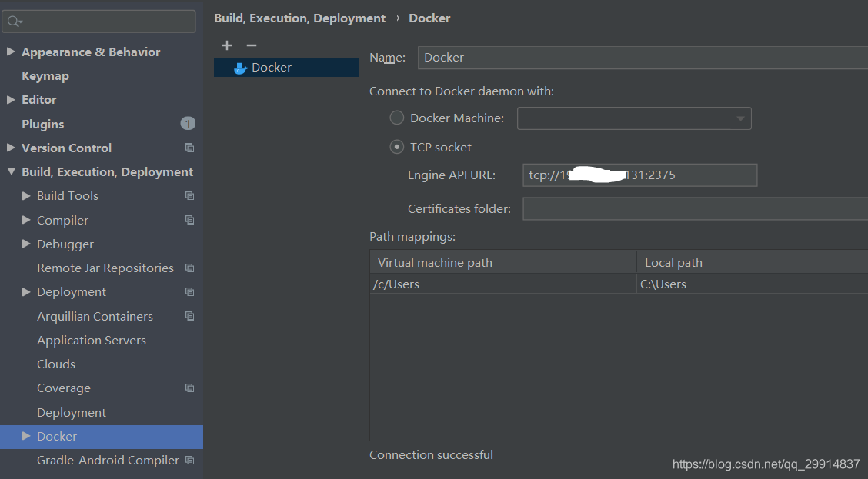Remove the Docker configuration with minus icon
The height and width of the screenshot is (479, 868).
(252, 45)
